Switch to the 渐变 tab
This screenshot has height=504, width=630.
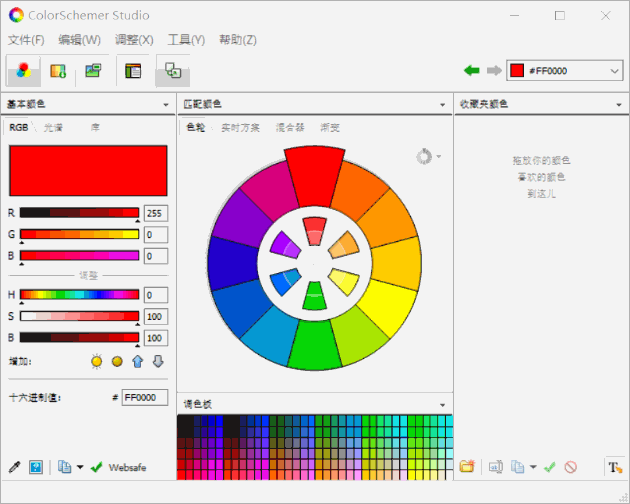pos(329,128)
